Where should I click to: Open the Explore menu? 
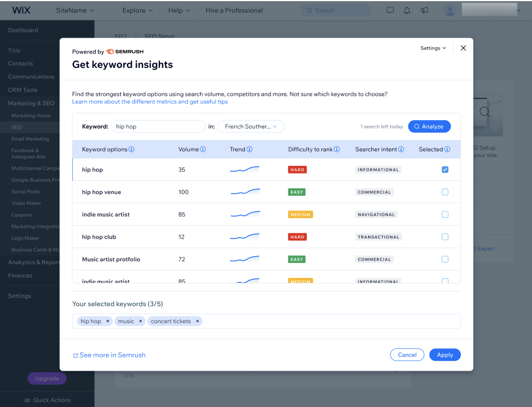coord(138,10)
